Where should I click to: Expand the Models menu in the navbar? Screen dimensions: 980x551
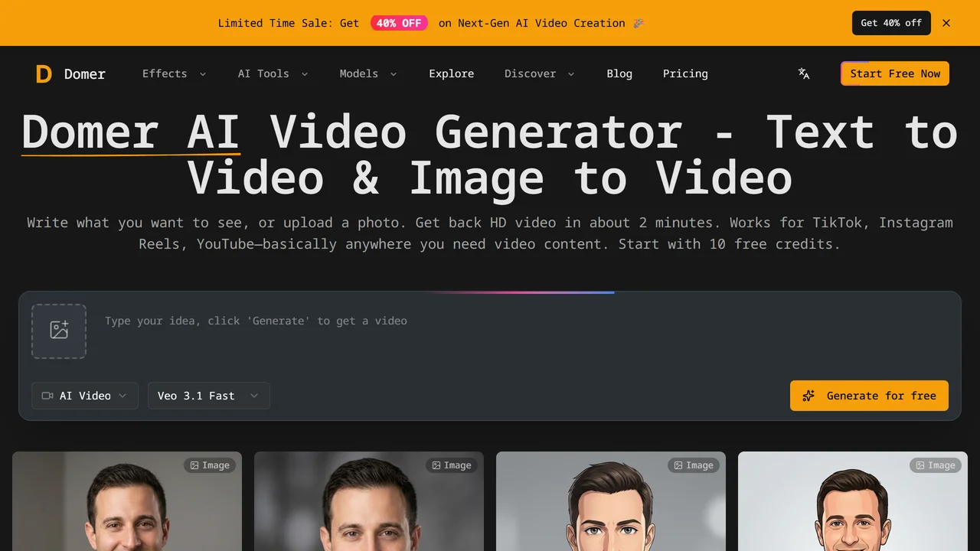[x=368, y=73]
